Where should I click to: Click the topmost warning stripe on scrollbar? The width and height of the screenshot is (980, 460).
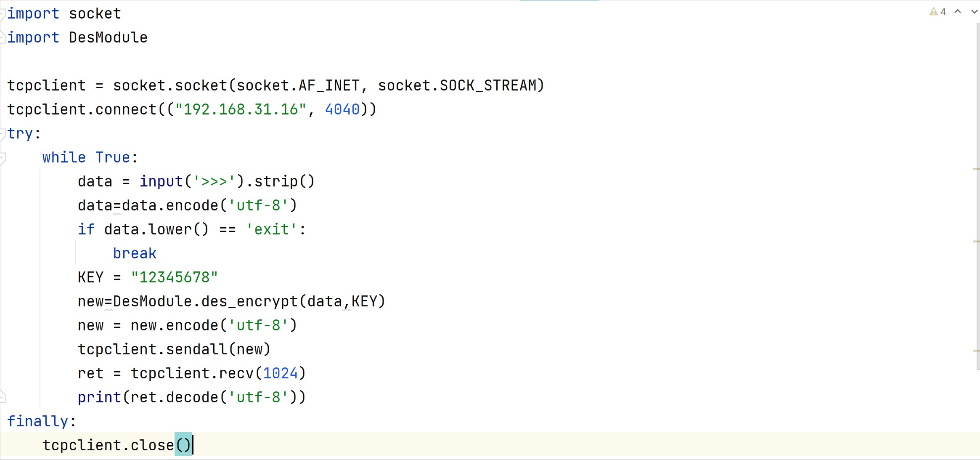point(976,169)
